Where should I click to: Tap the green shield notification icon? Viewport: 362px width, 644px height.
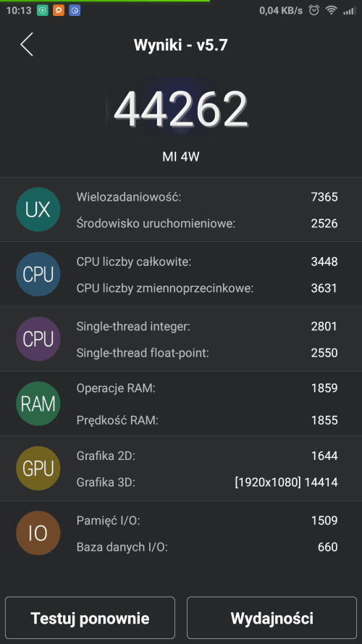43,11
